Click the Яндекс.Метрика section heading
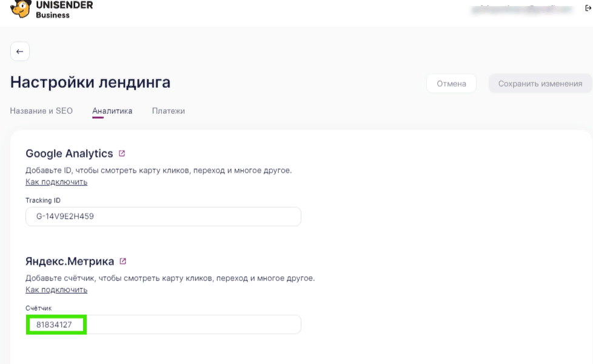The width and height of the screenshot is (593, 364). point(70,261)
